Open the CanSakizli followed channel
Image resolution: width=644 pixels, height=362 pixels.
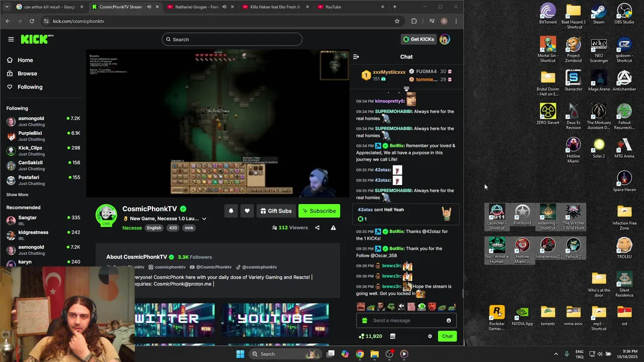click(43, 165)
